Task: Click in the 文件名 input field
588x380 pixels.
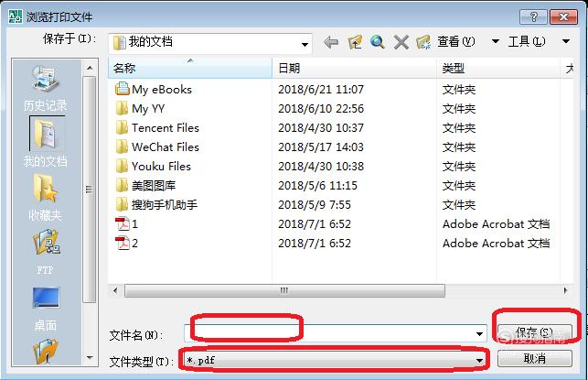Action: click(330, 334)
